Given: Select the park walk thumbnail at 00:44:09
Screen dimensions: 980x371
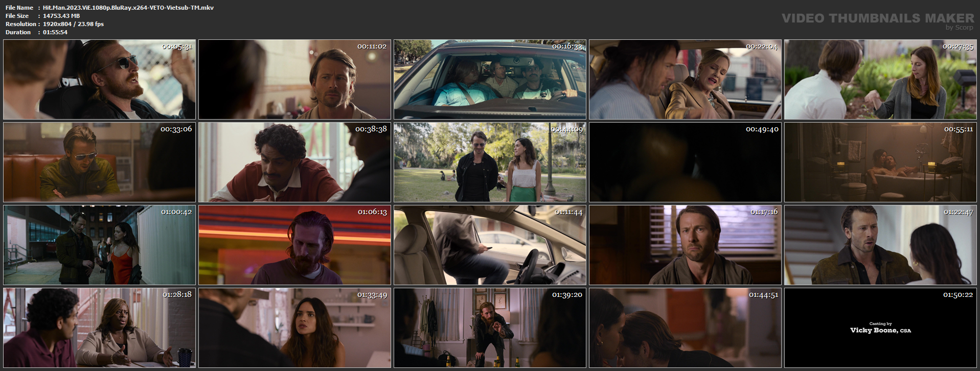Looking at the screenshot, I should click(490, 163).
